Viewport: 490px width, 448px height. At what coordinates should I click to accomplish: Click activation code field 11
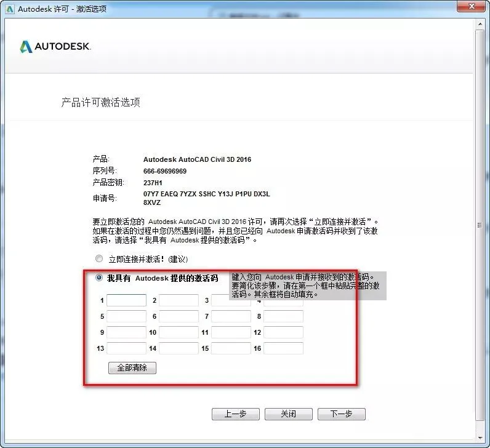[231, 332]
